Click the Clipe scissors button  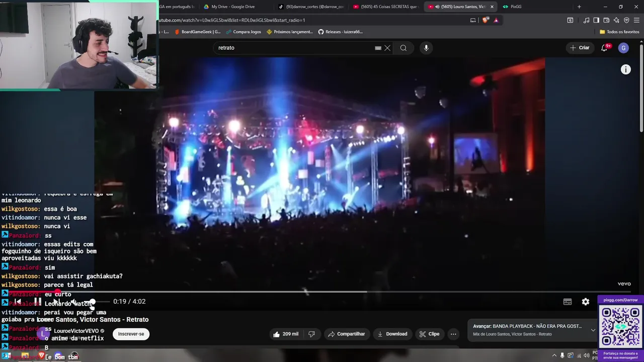[x=429, y=334]
